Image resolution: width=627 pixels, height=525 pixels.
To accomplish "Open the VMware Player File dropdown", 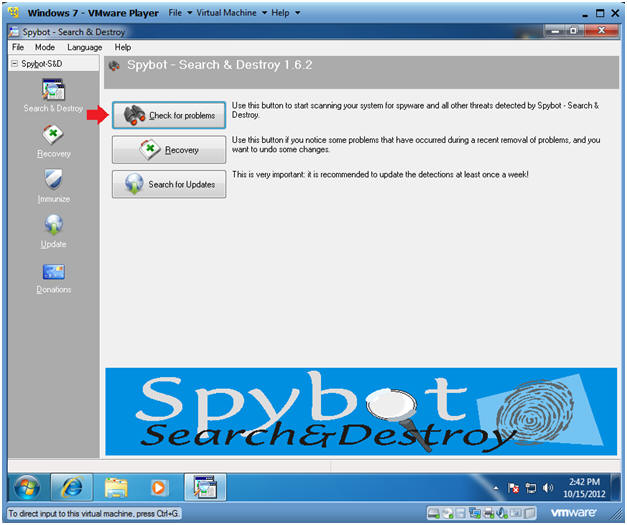I will click(x=180, y=13).
